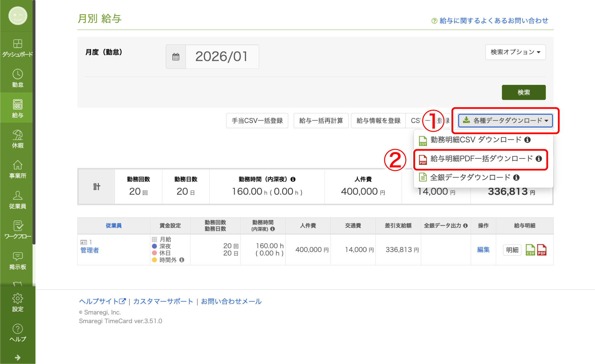
Task: Toggle 各種データダウンロード dropdown button
Action: 505,121
